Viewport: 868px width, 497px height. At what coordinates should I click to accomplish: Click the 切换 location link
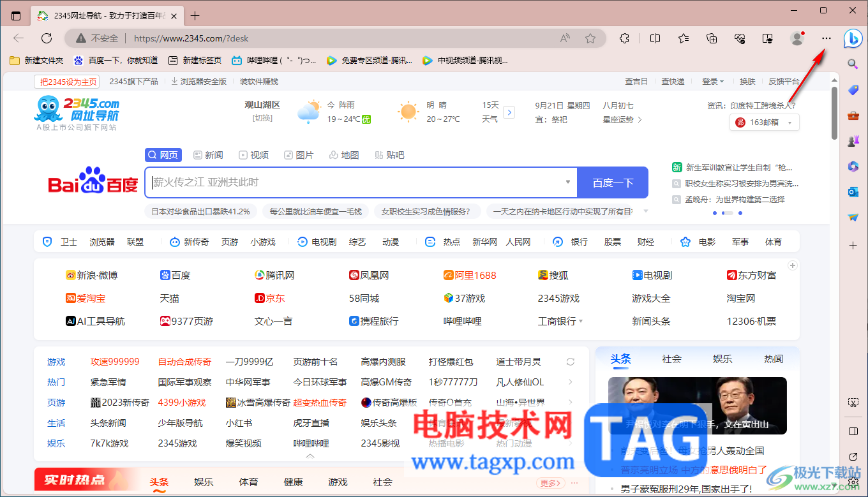tap(262, 118)
